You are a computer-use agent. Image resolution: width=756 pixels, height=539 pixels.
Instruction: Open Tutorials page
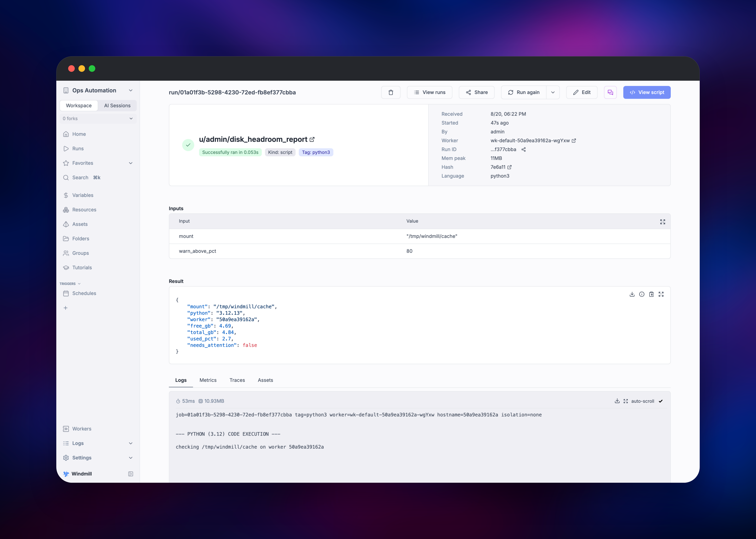tap(98, 268)
